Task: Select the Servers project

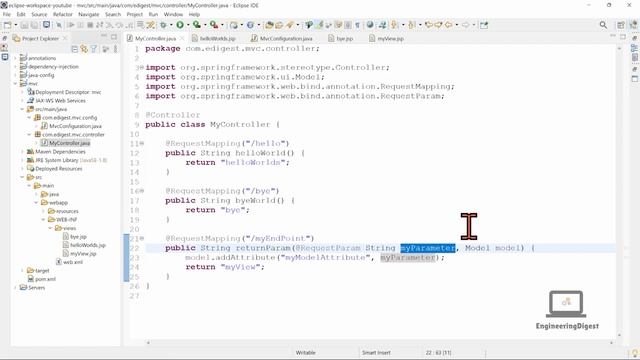Action: pos(32,287)
